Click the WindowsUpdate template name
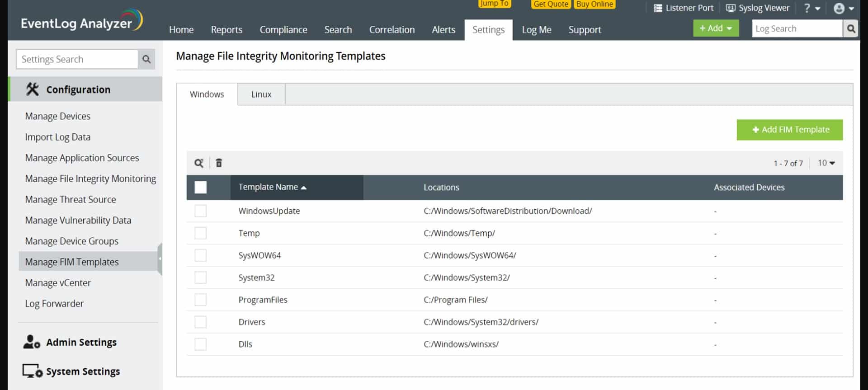 [269, 211]
